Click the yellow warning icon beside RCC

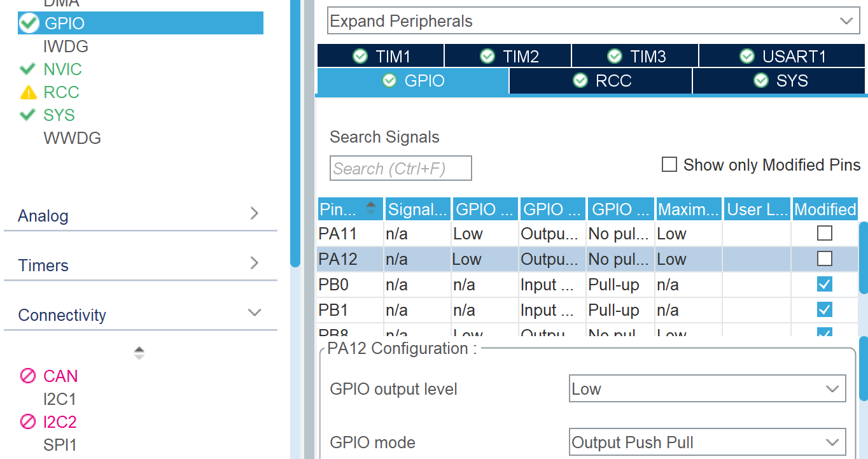coord(28,92)
